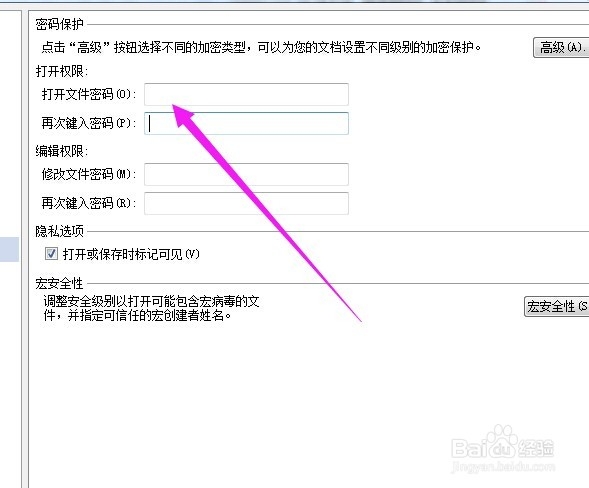The height and width of the screenshot is (488, 589).
Task: Click the 打开或保存时标记可见(V) checkbox label
Action: [x=131, y=254]
